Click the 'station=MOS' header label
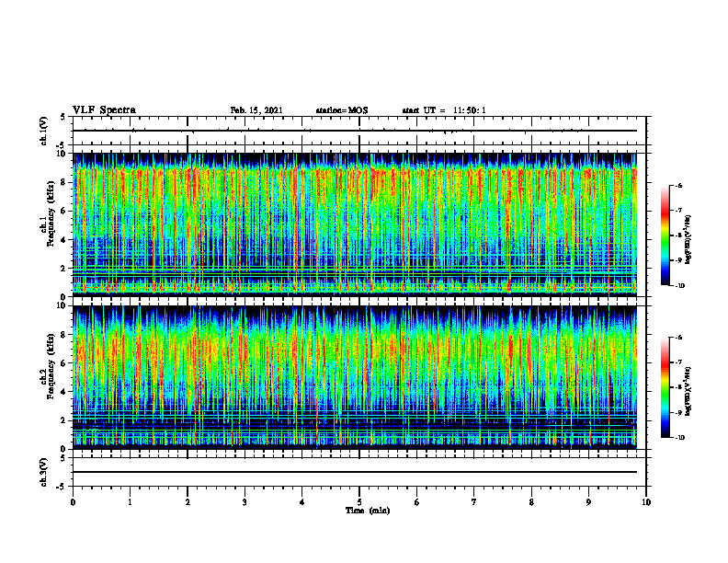 342,110
